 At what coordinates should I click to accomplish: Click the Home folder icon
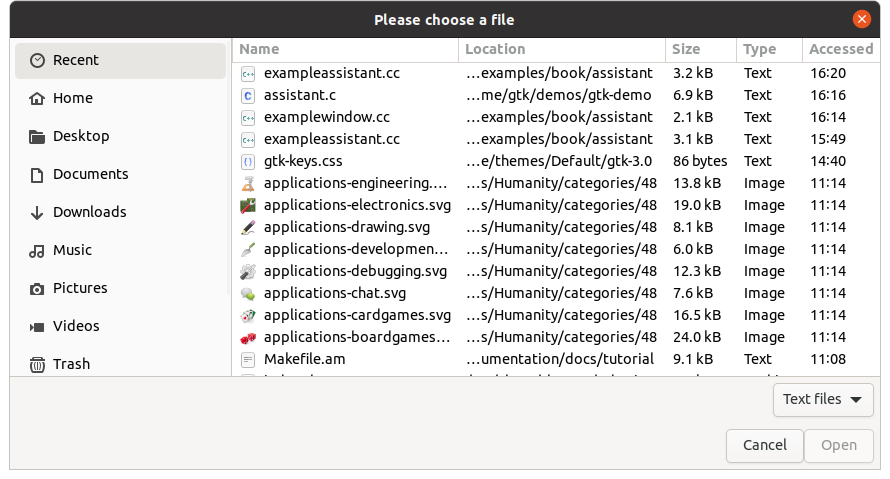point(37,98)
